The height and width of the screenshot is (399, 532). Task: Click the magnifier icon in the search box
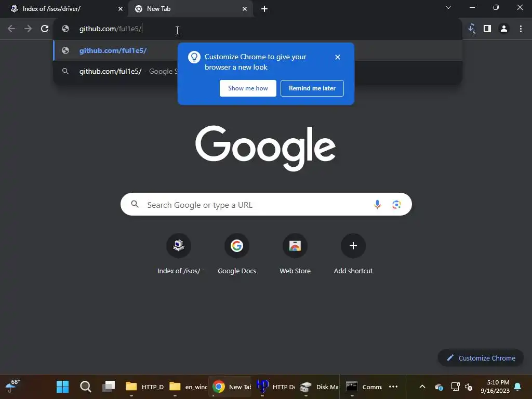point(135,204)
